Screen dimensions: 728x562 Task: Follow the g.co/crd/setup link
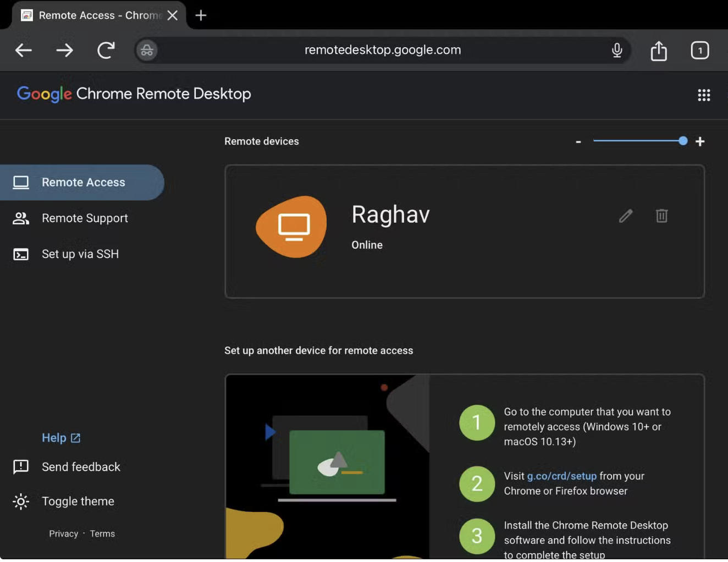click(561, 476)
